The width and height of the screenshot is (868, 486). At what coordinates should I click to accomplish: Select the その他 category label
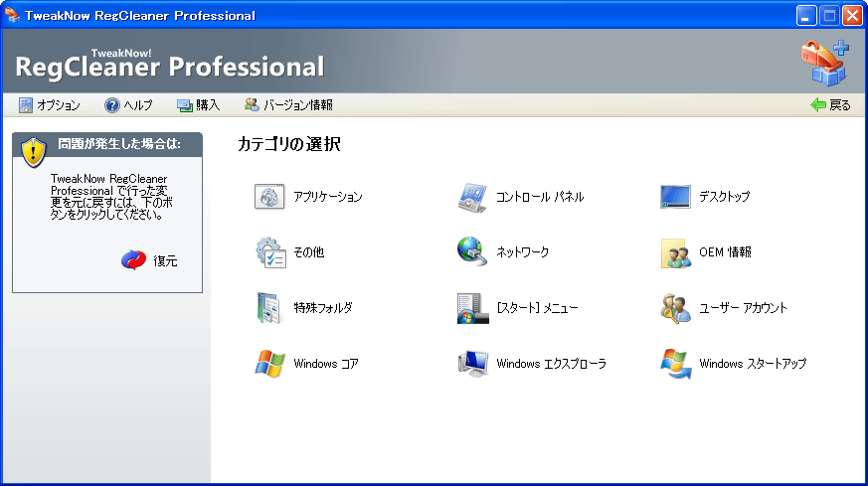[309, 251]
